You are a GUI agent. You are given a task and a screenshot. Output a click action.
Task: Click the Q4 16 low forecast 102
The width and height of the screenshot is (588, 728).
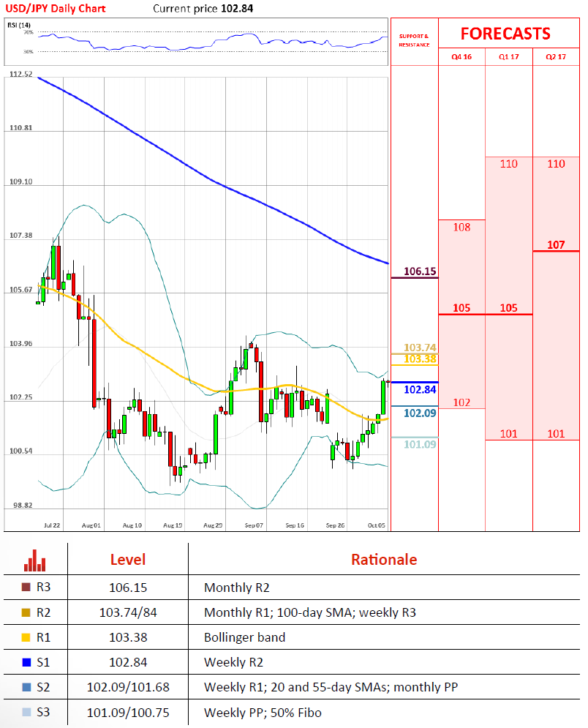pos(461,402)
